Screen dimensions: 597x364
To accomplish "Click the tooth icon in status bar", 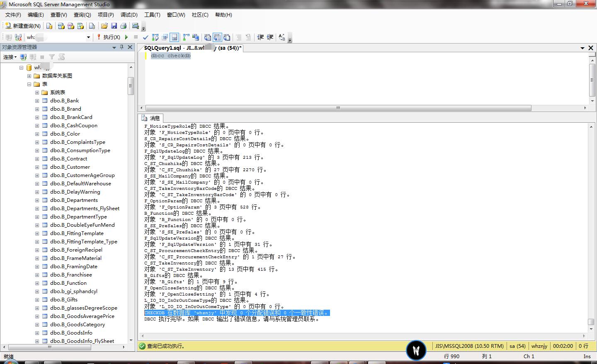I will (x=416, y=351).
